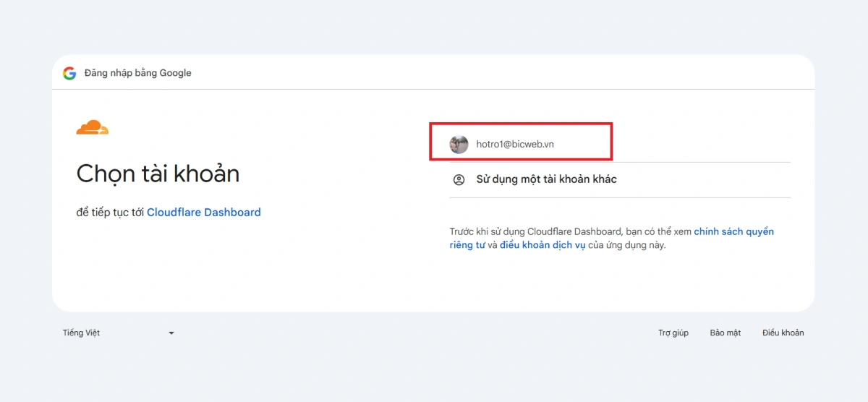The height and width of the screenshot is (402, 868).
Task: Choose "Sử dụng một tài khoản khác"
Action: coord(620,180)
